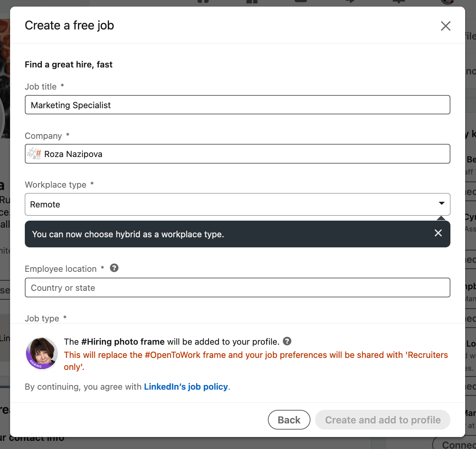Viewport: 476px width, 449px height.
Task: Click the profile photo with #Hiring frame
Action: point(42,353)
